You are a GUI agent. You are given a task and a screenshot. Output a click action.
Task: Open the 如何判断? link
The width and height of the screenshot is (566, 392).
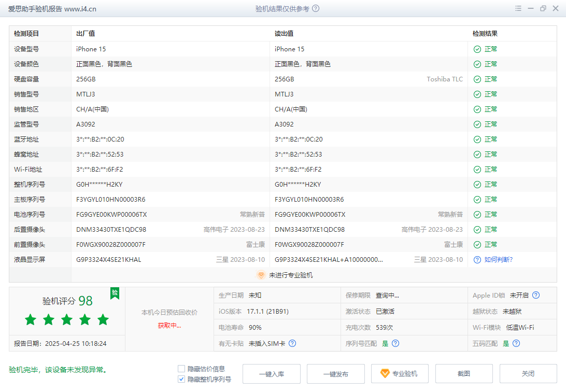pyautogui.click(x=499, y=260)
